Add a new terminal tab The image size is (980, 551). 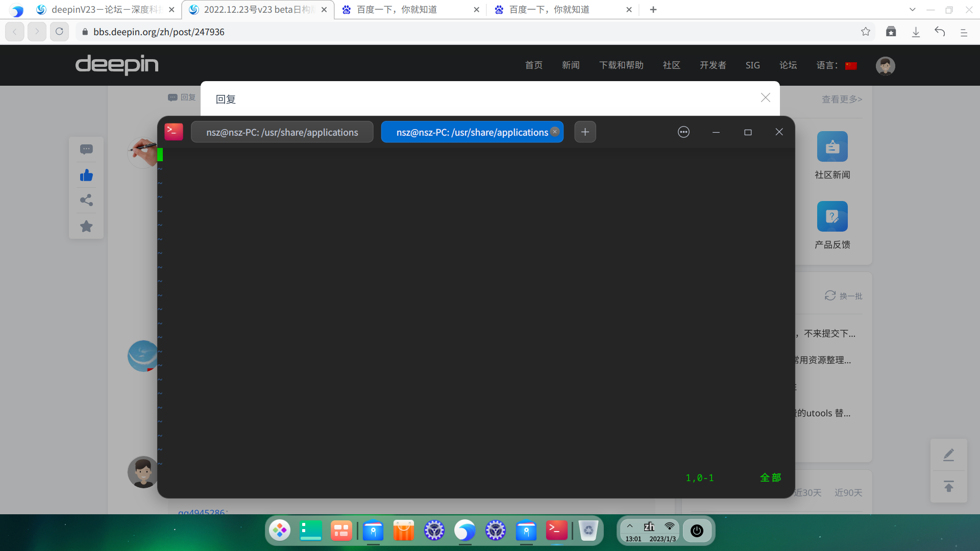tap(585, 132)
